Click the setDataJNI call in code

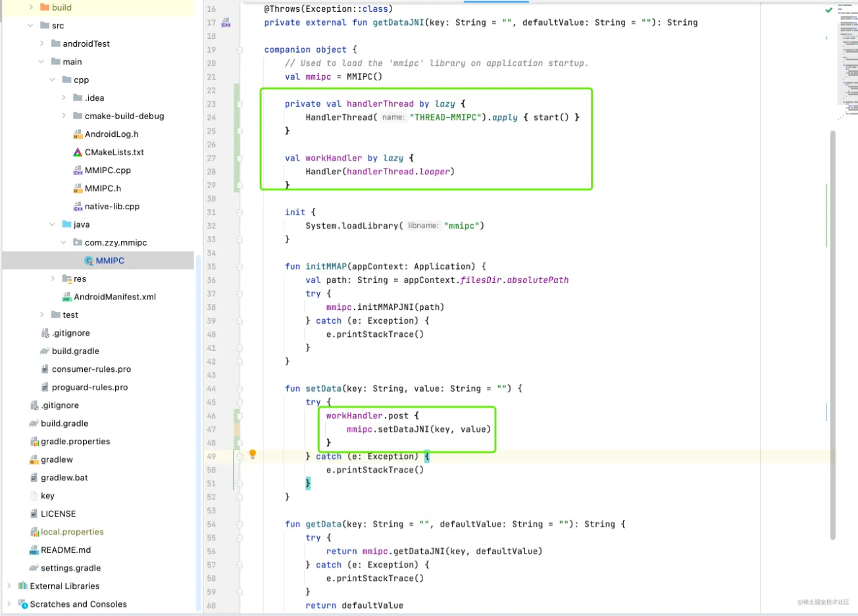[404, 429]
